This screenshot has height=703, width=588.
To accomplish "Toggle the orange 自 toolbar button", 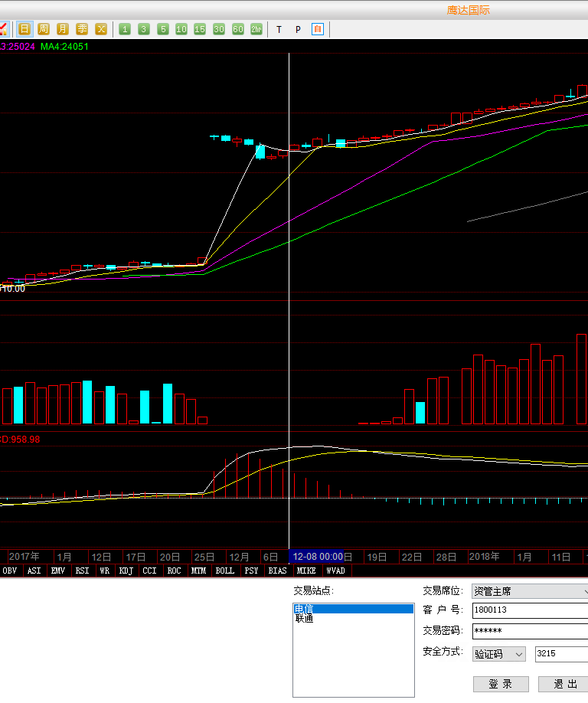I will coord(318,29).
